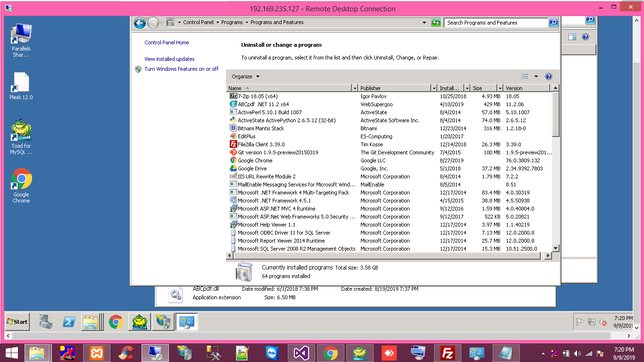This screenshot has width=644, height=362.
Task: Open the Plesk 12.0 desktop shortcut
Action: click(x=21, y=86)
